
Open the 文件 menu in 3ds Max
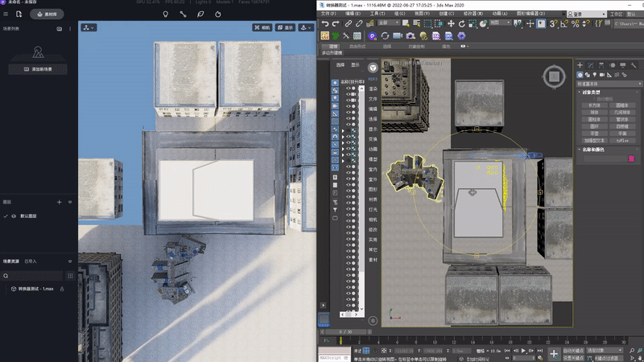328,14
